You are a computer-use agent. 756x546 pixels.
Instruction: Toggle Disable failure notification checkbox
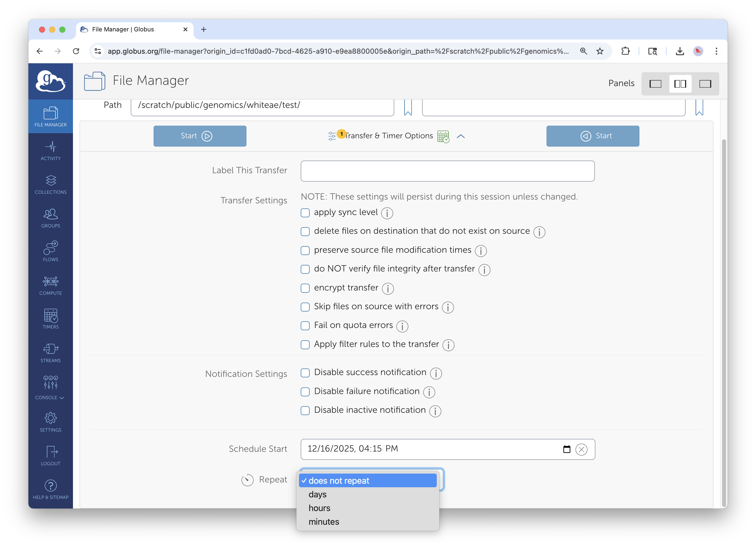tap(305, 392)
